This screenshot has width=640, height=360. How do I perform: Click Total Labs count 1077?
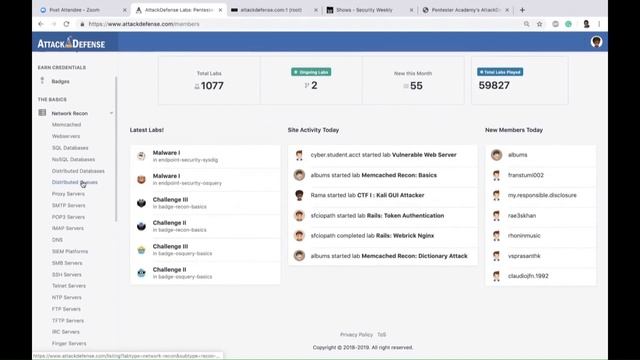click(x=212, y=86)
